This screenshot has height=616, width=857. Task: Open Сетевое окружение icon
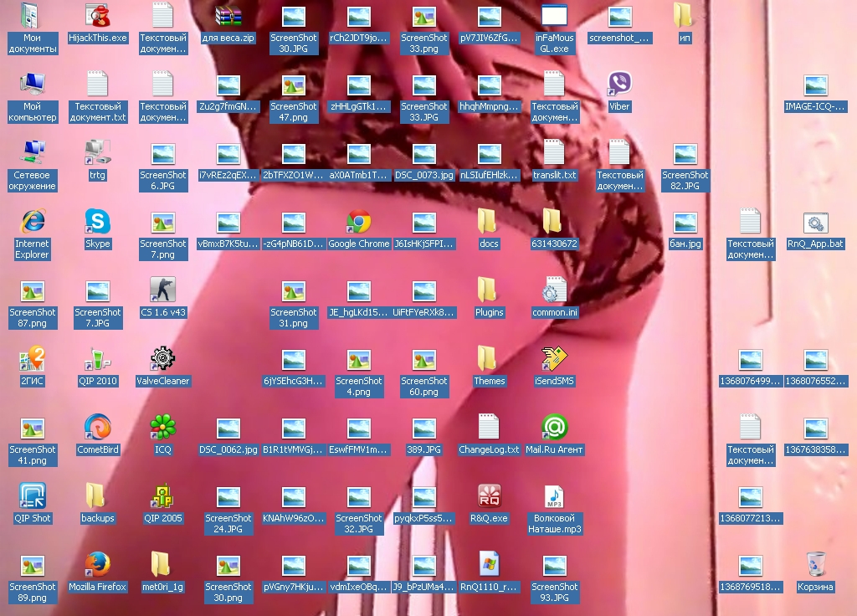[x=33, y=153]
